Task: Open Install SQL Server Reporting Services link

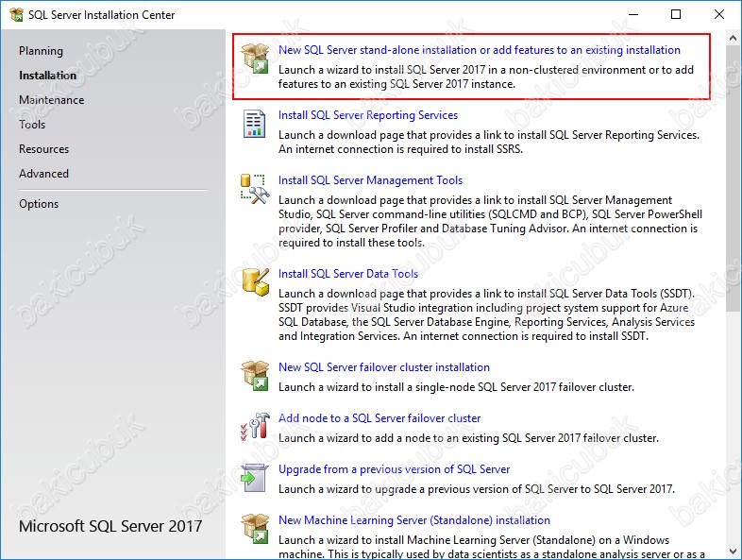Action: pos(367,115)
